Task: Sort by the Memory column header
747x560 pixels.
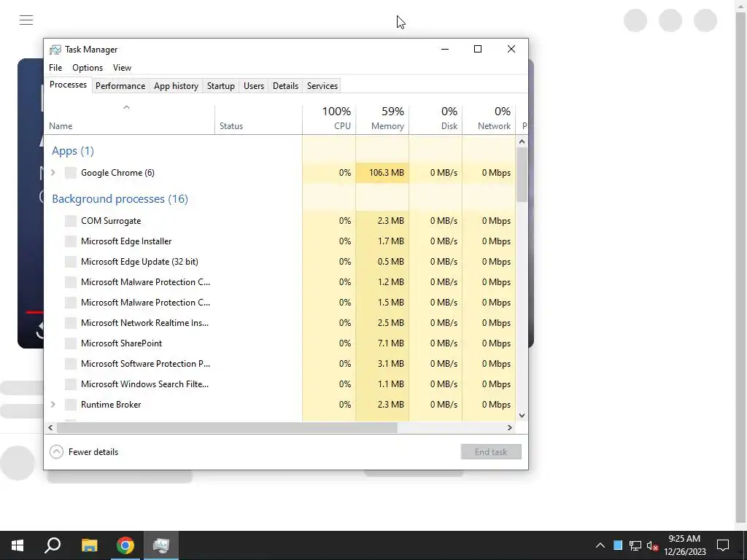Action: (382, 119)
